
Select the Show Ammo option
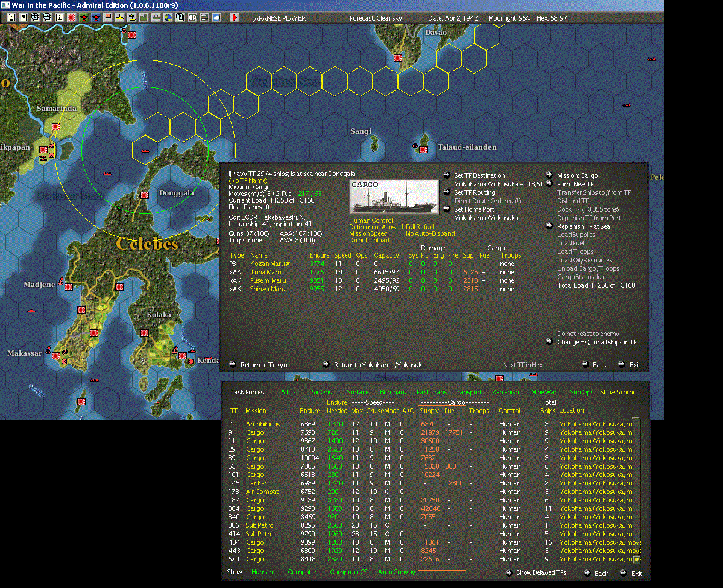pyautogui.click(x=618, y=392)
